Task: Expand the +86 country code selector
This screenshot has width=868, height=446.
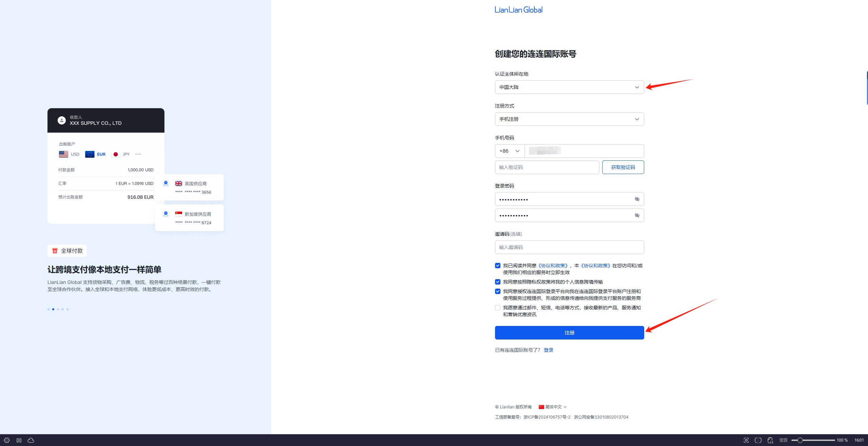Action: coord(510,151)
